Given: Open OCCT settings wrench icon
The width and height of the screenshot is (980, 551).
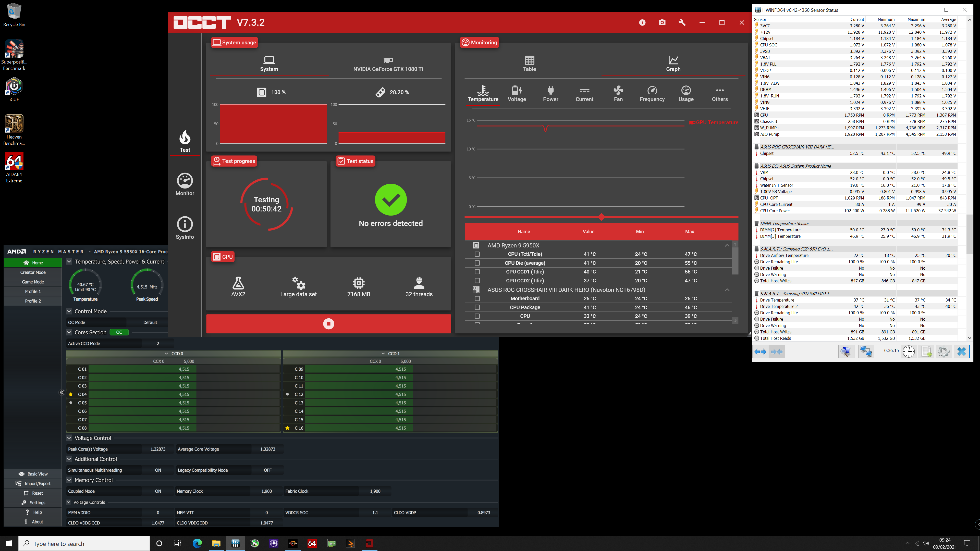Looking at the screenshot, I should [682, 22].
